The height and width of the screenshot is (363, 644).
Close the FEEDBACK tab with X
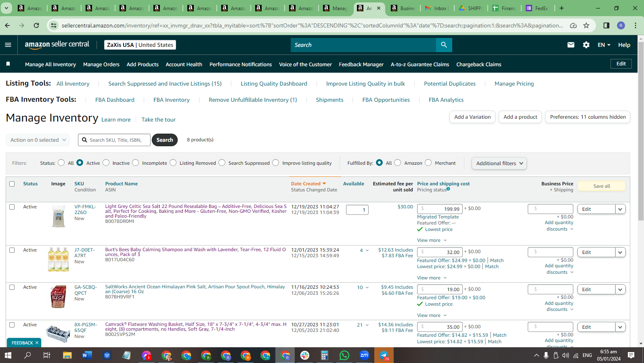coord(37,343)
